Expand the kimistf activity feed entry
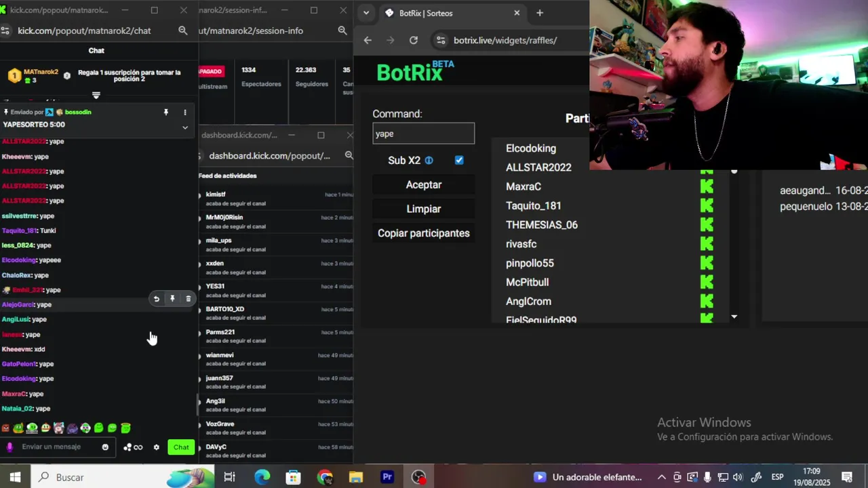 click(199, 196)
